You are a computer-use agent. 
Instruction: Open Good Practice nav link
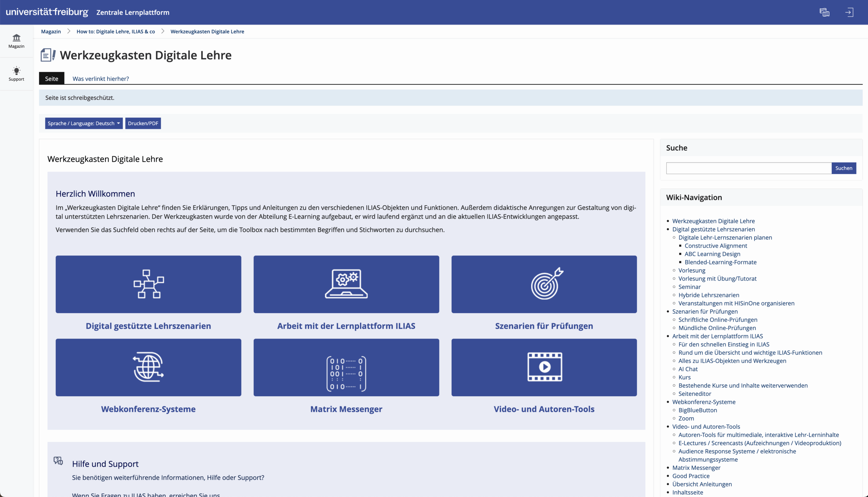691,476
